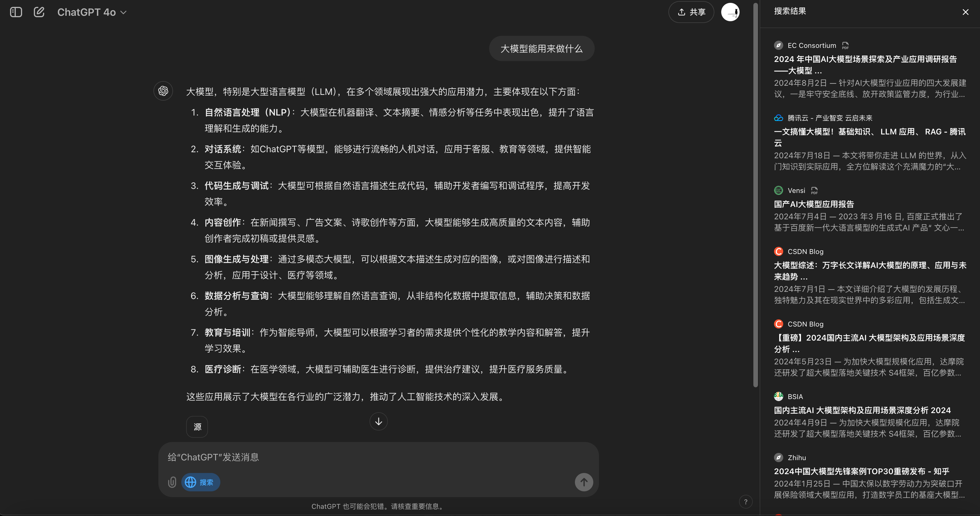Click the EC Consortium source name

tap(812, 46)
